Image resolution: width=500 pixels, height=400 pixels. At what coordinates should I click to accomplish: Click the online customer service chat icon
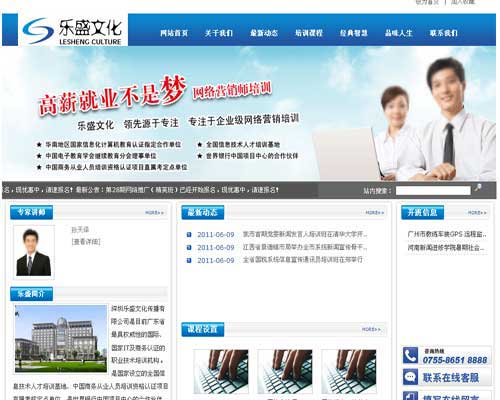tap(410, 377)
